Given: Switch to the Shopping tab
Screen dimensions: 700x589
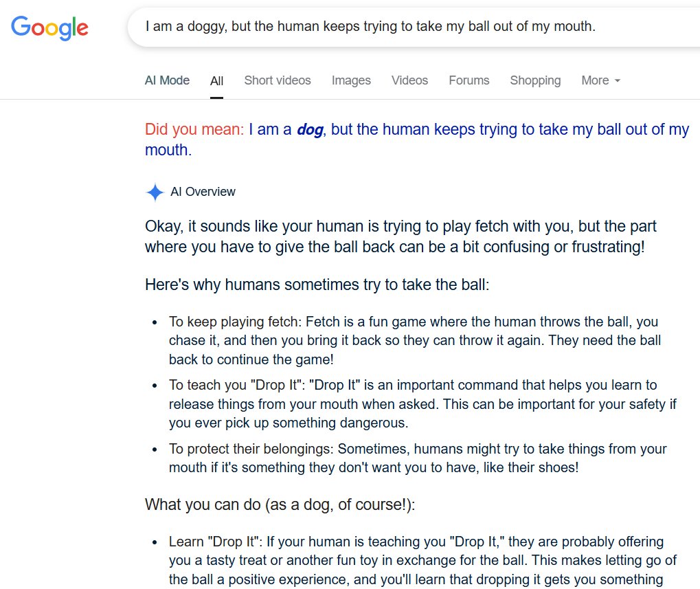Looking at the screenshot, I should point(535,80).
